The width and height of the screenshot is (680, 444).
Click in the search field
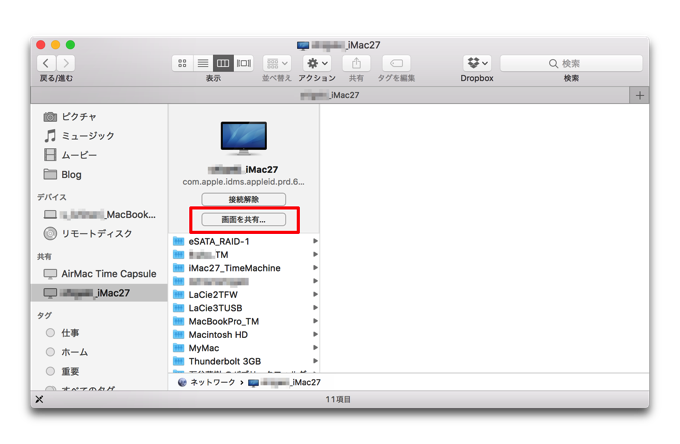(571, 63)
